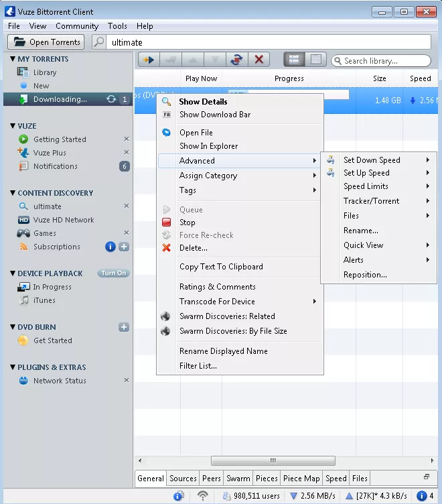Click the Downloading refresh spinner icon
The width and height of the screenshot is (442, 504).
(x=111, y=99)
